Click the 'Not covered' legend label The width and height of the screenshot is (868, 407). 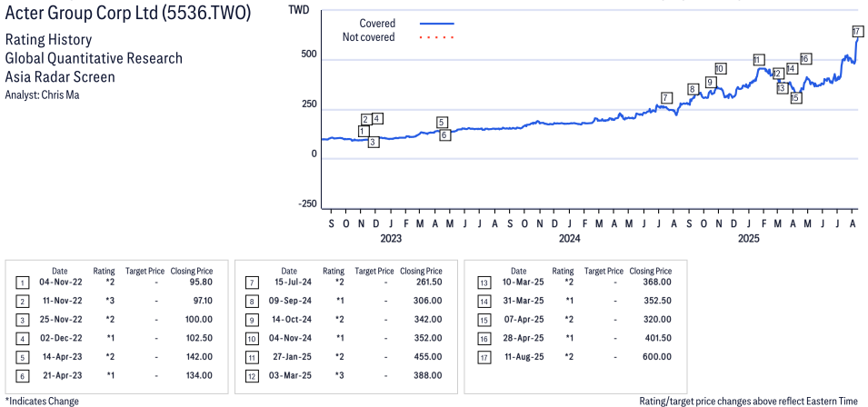[369, 37]
